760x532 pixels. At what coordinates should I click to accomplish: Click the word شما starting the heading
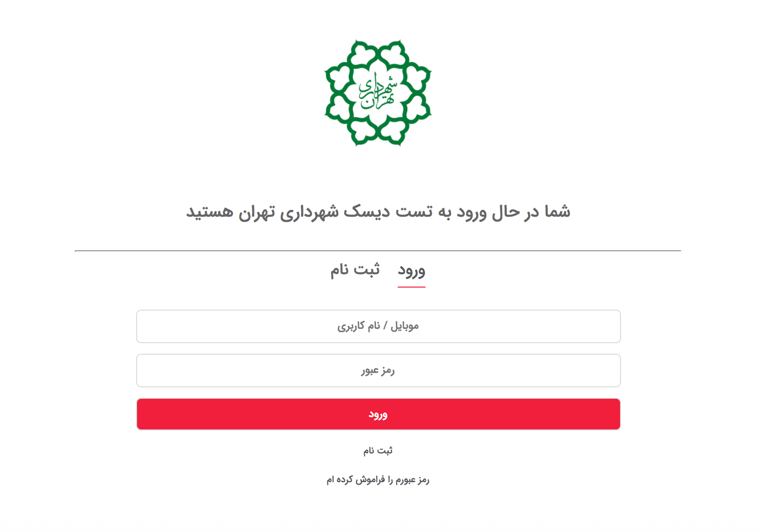[x=557, y=211]
